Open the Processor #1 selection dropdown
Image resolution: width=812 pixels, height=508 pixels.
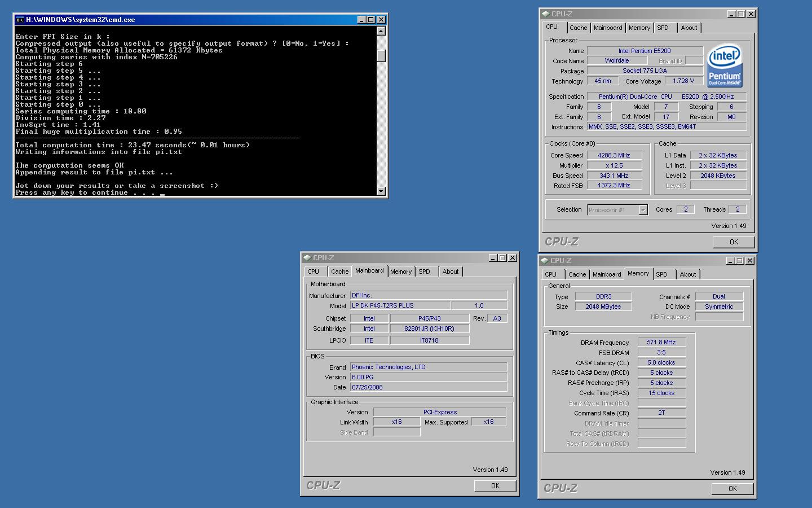[643, 210]
